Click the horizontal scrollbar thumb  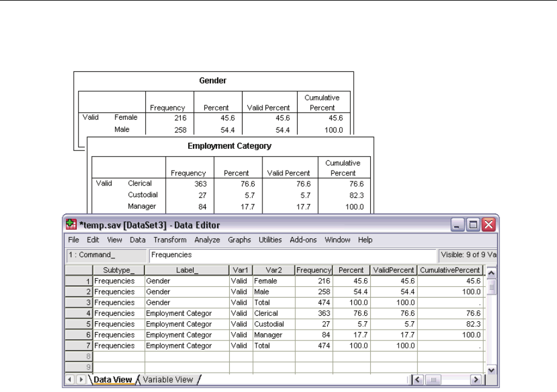(x=433, y=379)
